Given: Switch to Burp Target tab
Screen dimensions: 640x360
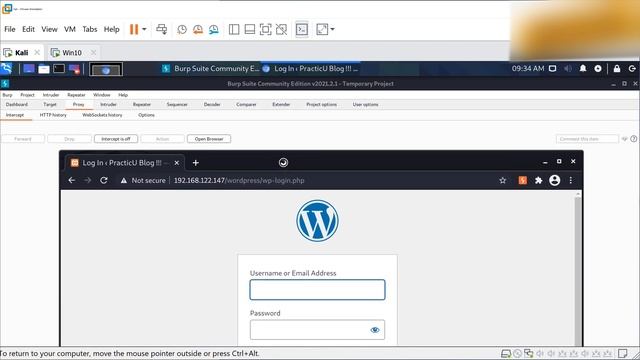Looking at the screenshot, I should pyautogui.click(x=50, y=104).
